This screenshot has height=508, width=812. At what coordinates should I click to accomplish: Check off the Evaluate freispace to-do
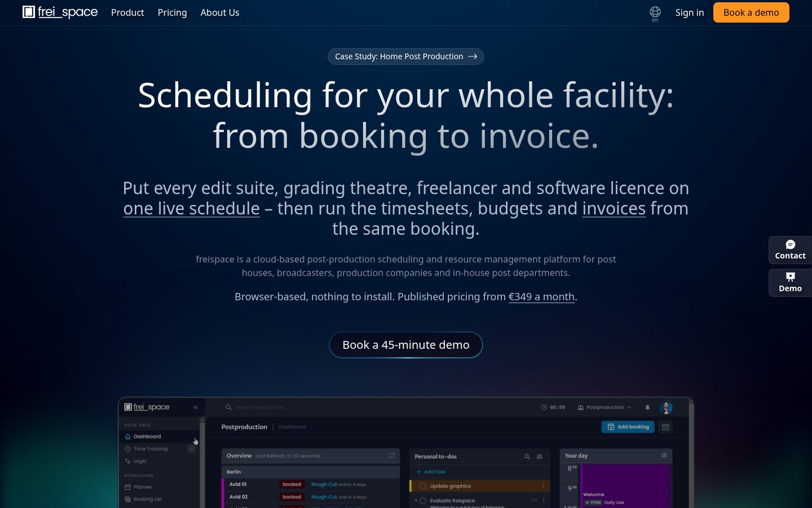[423, 501]
